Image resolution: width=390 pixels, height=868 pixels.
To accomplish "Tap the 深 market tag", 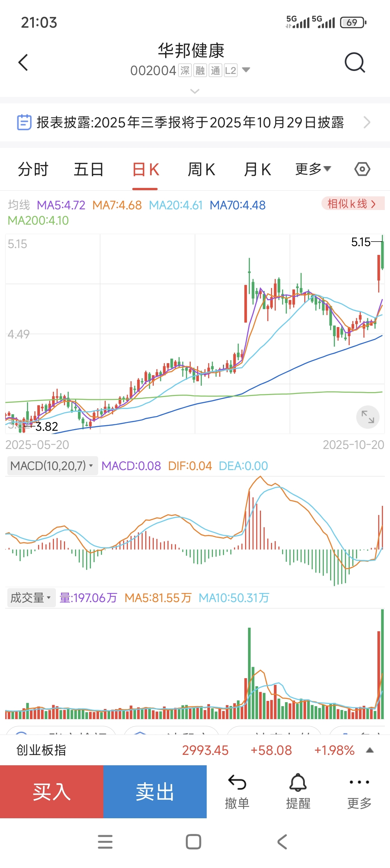I will 185,71.
